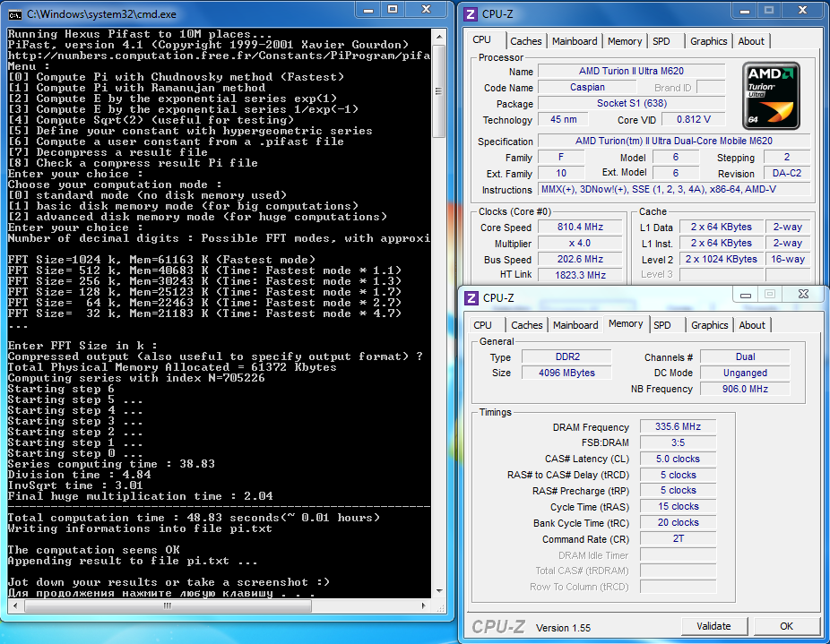The image size is (830, 644).
Task: Click the Core VID value '0.812 V'
Action: click(x=694, y=120)
